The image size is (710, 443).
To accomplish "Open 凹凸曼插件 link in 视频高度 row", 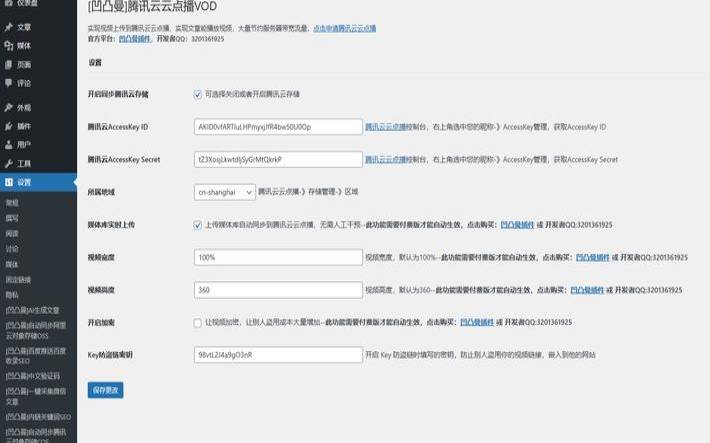I will click(587, 290).
